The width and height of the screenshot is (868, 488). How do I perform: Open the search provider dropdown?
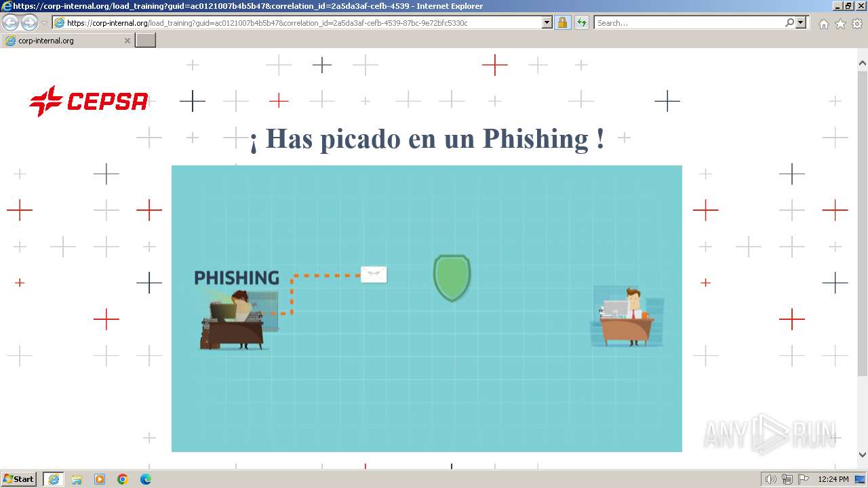point(802,22)
